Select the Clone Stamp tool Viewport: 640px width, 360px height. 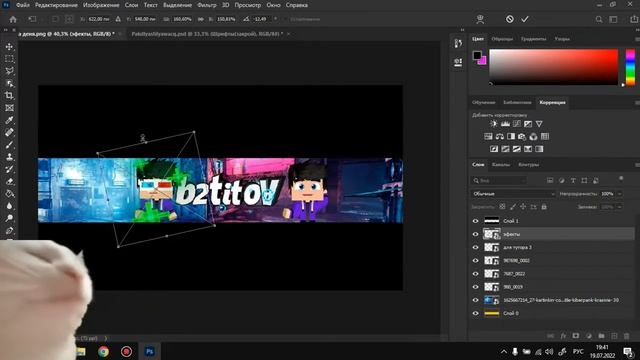[x=9, y=157]
